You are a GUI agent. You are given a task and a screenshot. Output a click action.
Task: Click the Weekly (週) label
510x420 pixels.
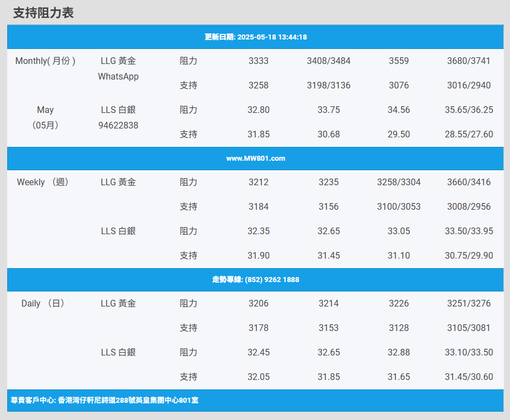pyautogui.click(x=43, y=182)
